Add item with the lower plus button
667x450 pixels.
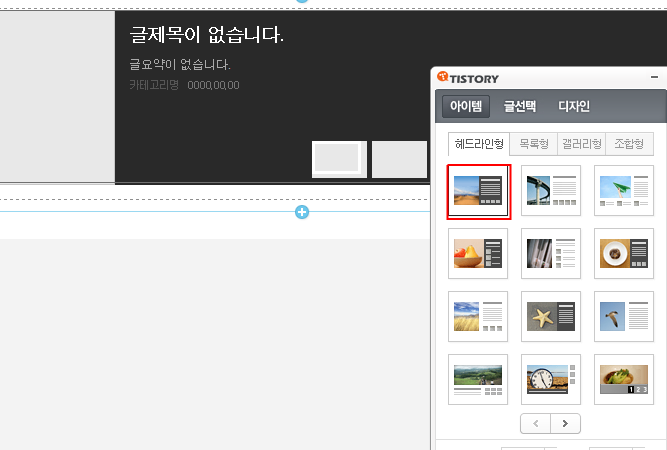tap(302, 212)
